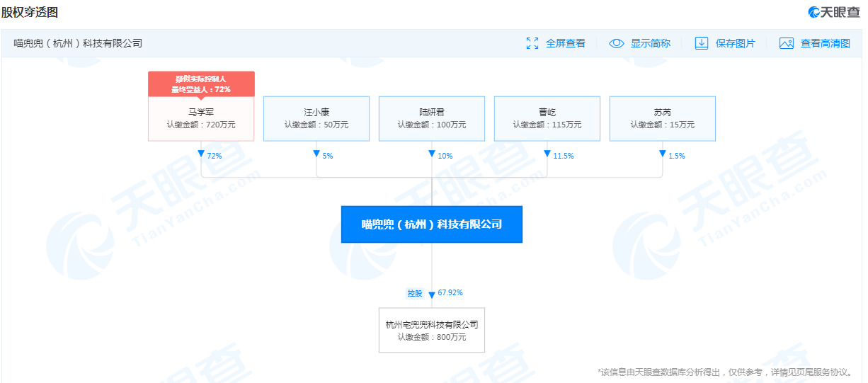Image resolution: width=868 pixels, height=383 pixels.
Task: Click 认缴金额：100万元 text
Action: [432, 125]
